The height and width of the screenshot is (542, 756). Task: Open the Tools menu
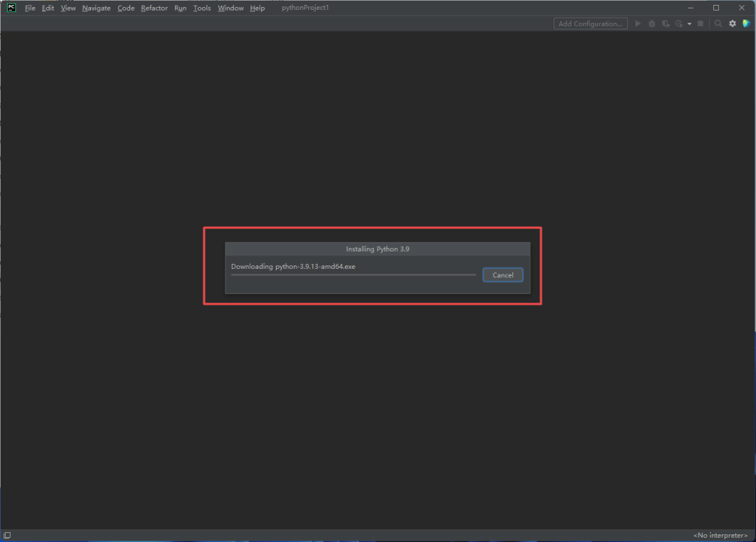(202, 8)
